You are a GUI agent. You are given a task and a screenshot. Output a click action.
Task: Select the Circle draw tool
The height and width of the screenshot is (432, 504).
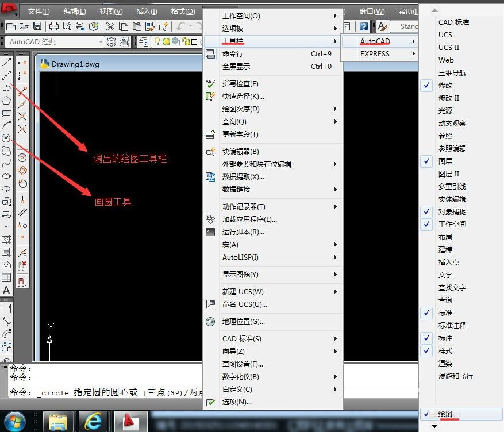[6, 138]
